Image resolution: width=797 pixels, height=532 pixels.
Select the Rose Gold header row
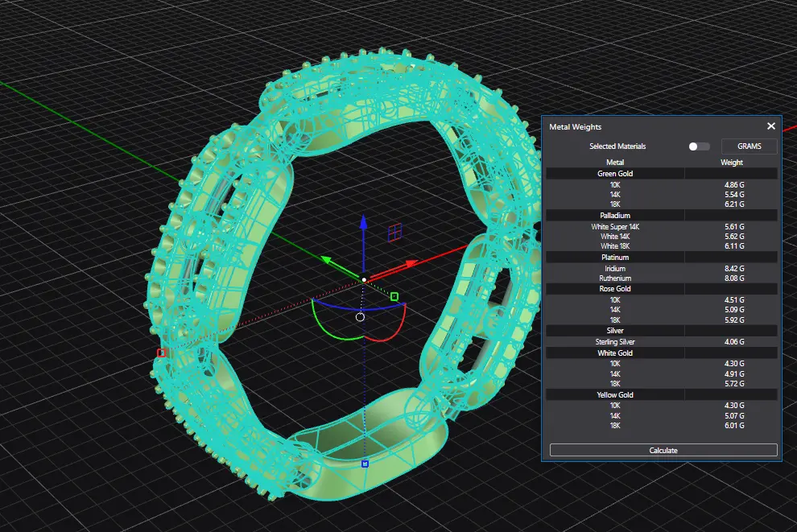[x=662, y=289]
